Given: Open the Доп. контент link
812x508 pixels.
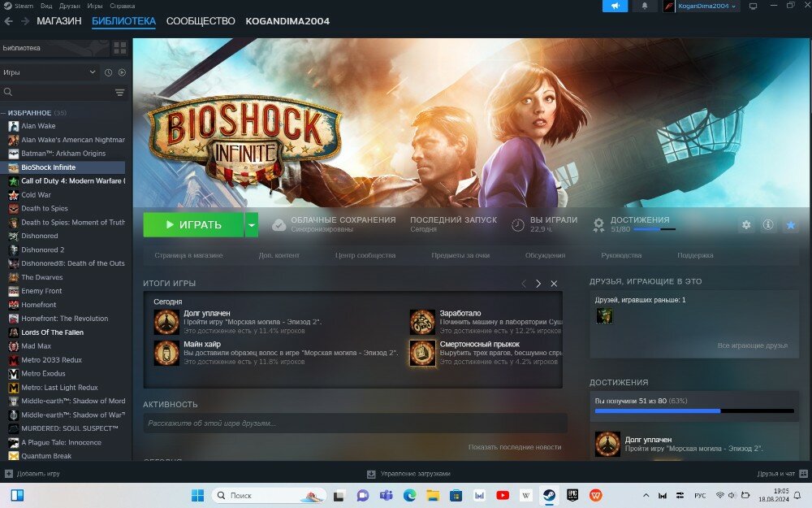Looking at the screenshot, I should point(279,255).
